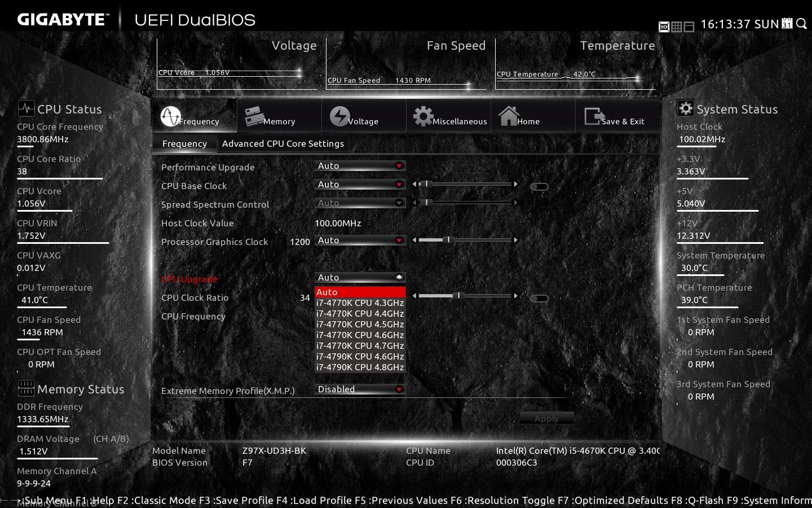The height and width of the screenshot is (508, 812).
Task: Click F8 :Q-Flash in bottom bar
Action: coord(697,500)
